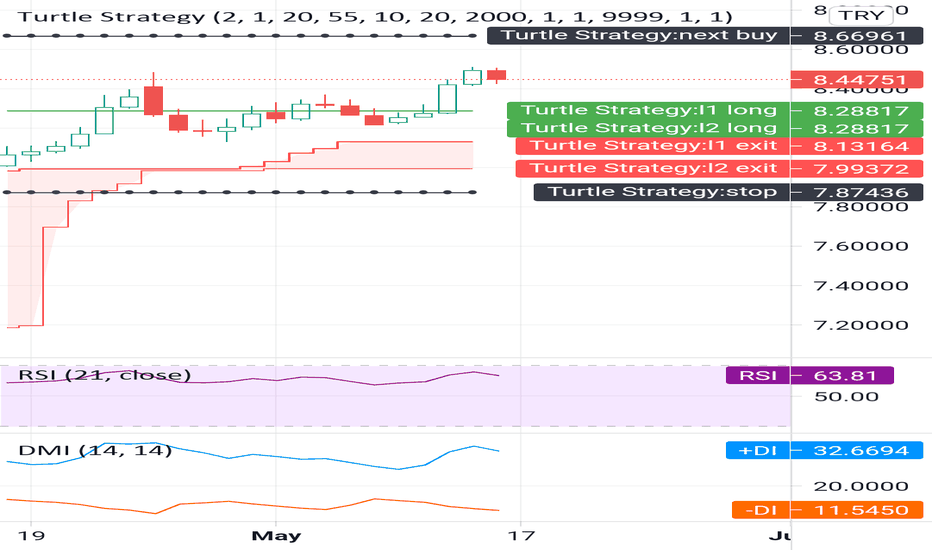Click the 'Turtle Strategy:l1 exit' label
932x550 pixels.
tap(653, 146)
